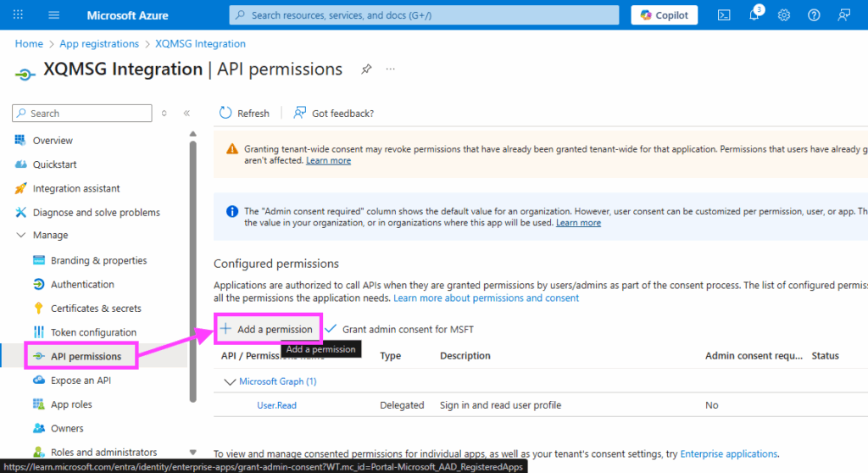Viewport: 868px width, 473px height.
Task: Open the more options ellipsis beside title
Action: tap(391, 70)
